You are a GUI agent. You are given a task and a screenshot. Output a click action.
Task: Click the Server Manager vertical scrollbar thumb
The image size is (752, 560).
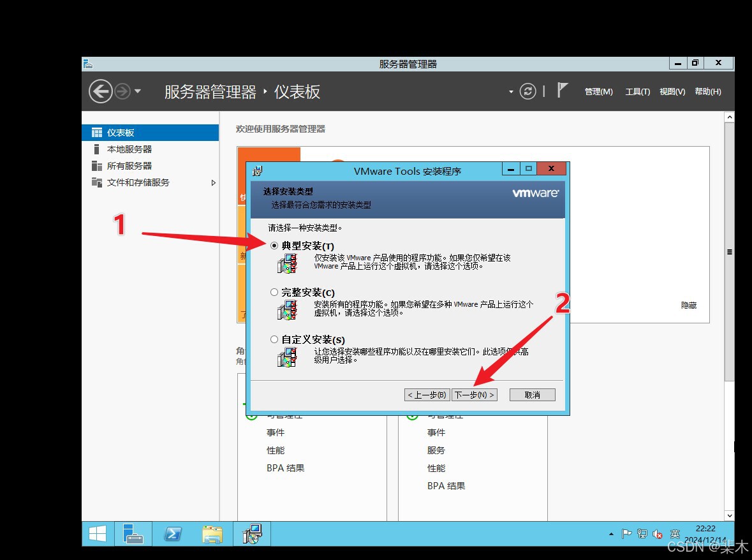[730, 252]
